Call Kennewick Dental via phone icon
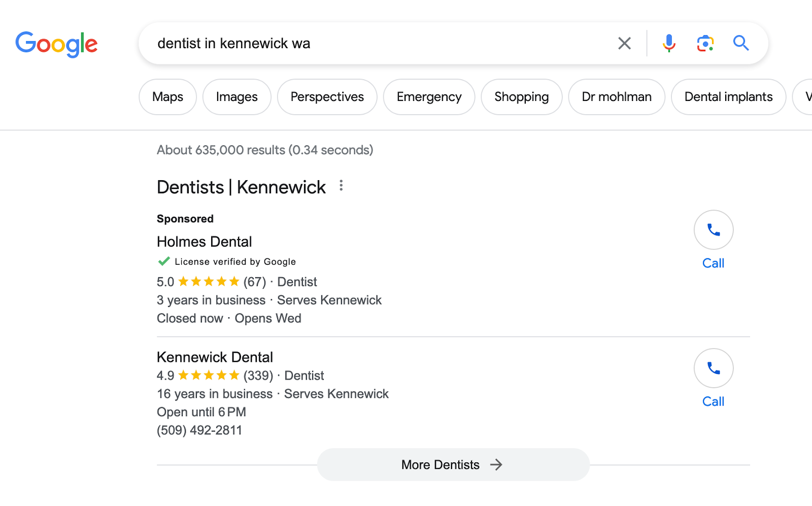The height and width of the screenshot is (506, 812). pos(714,368)
